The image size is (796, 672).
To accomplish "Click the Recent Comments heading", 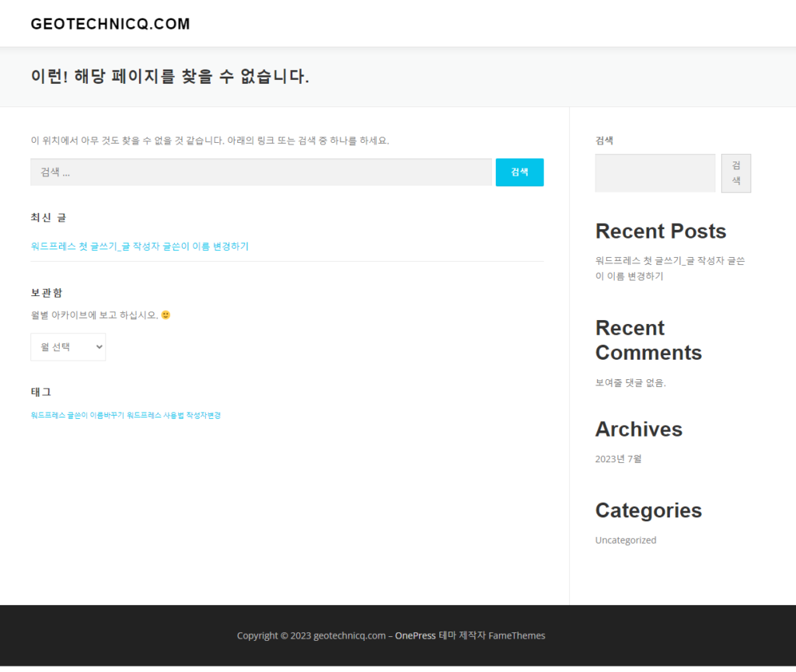I will point(648,340).
